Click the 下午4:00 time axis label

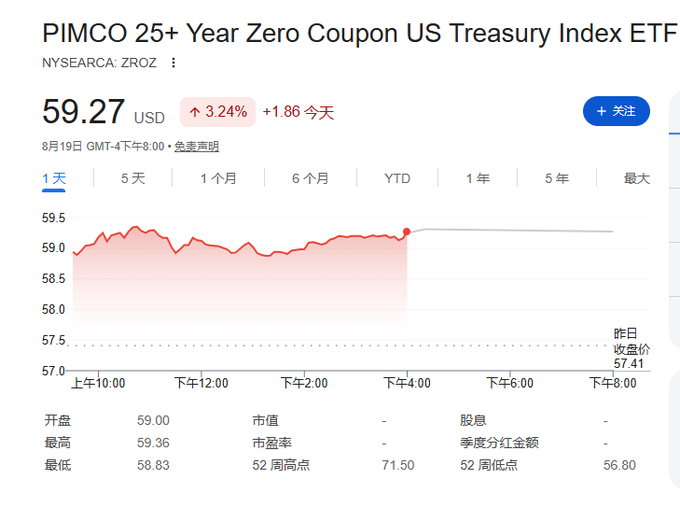pyautogui.click(x=407, y=383)
